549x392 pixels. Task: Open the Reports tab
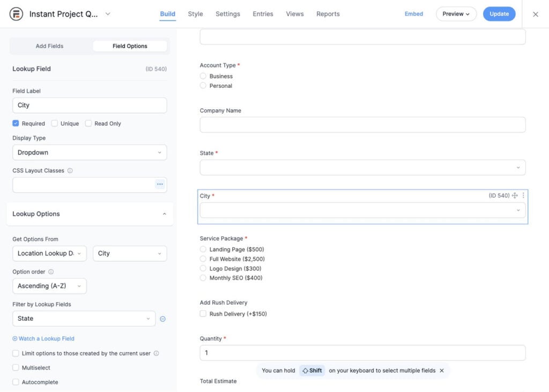328,14
